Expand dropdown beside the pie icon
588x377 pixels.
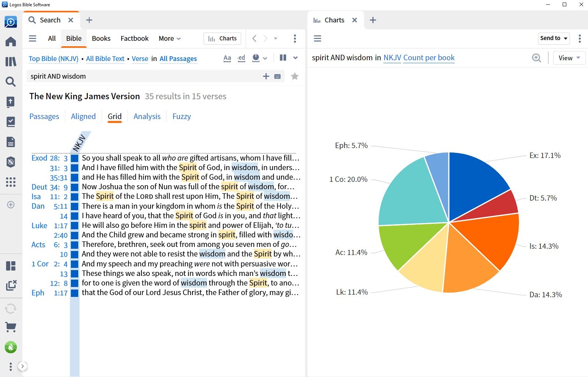click(x=265, y=58)
